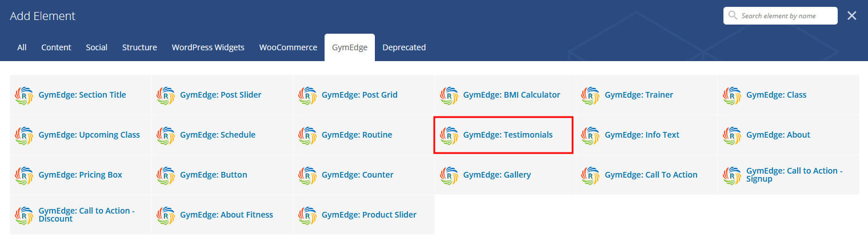Close the Add Element panel

click(x=852, y=16)
